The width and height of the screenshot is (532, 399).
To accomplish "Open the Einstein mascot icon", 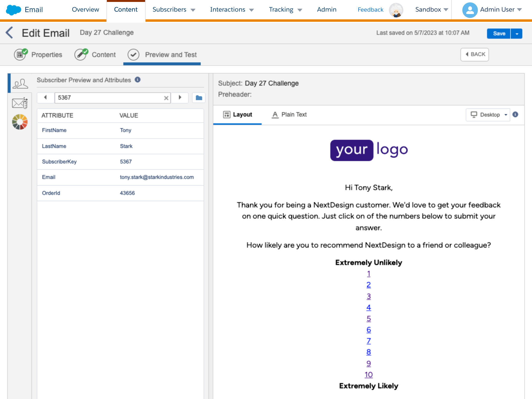I will tap(396, 10).
